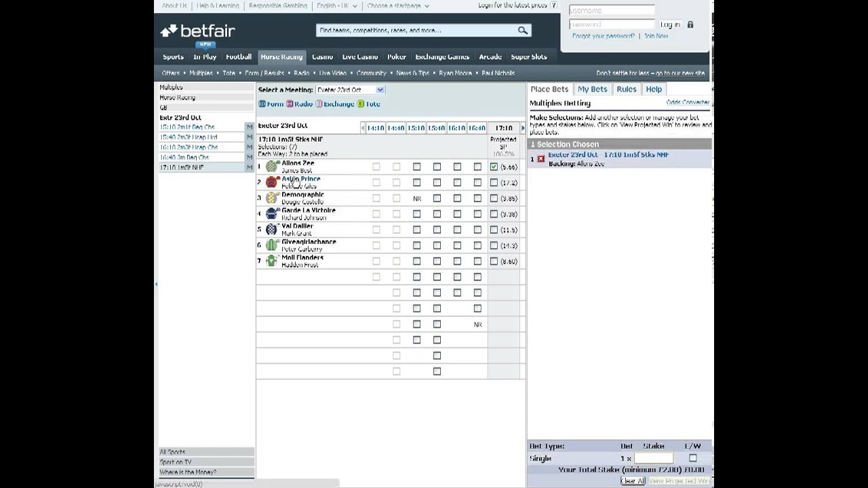
Task: Click Join Now link
Action: pyautogui.click(x=656, y=36)
